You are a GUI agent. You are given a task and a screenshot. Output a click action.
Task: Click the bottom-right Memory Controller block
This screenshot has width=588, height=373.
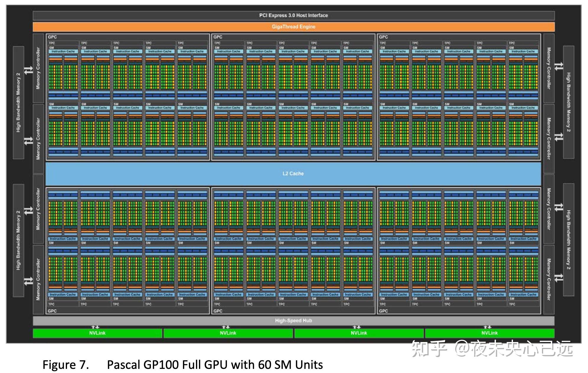pyautogui.click(x=549, y=279)
